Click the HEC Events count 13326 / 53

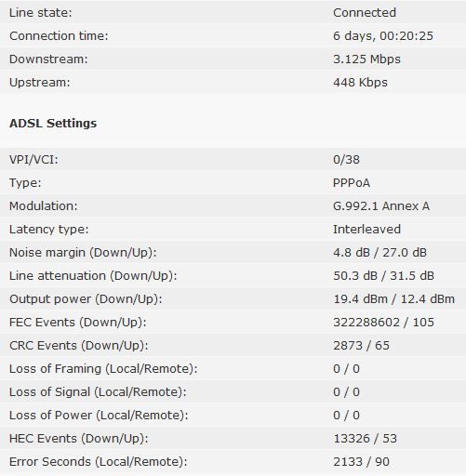365,439
